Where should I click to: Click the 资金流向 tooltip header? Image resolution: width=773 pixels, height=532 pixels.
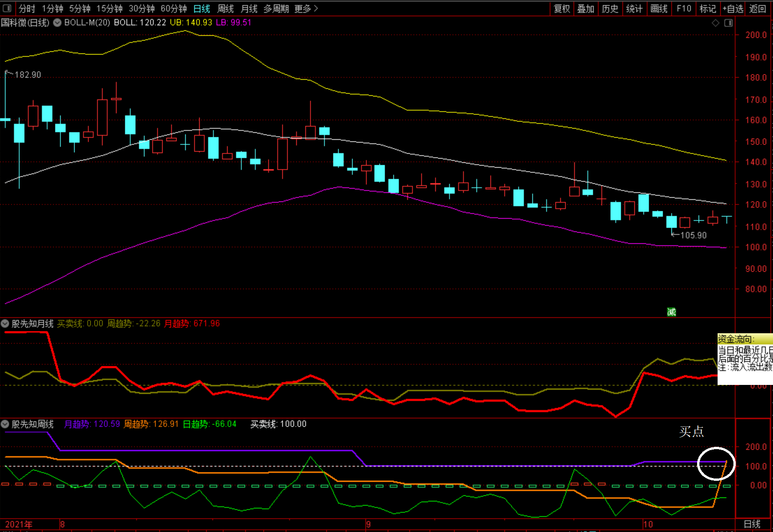(745, 339)
